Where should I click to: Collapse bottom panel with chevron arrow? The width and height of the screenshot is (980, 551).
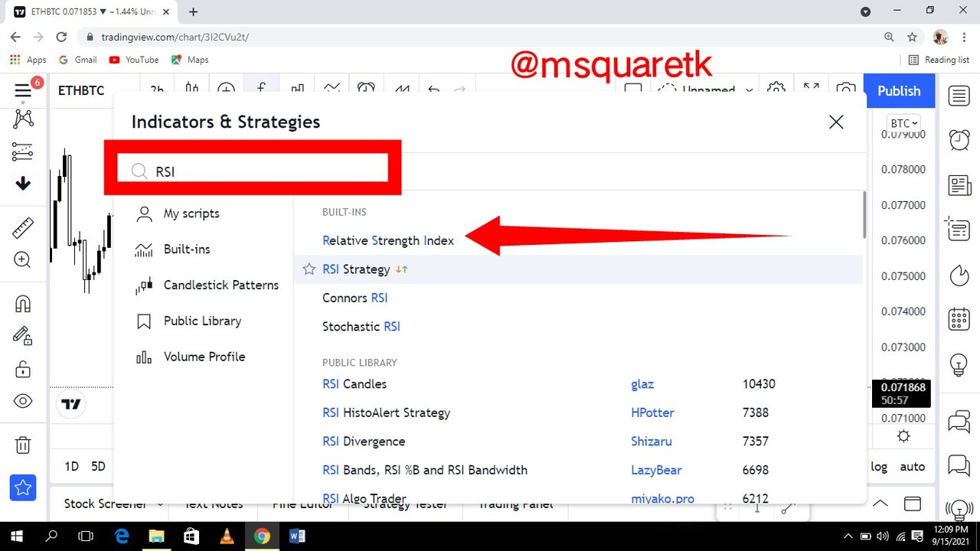coord(880,504)
